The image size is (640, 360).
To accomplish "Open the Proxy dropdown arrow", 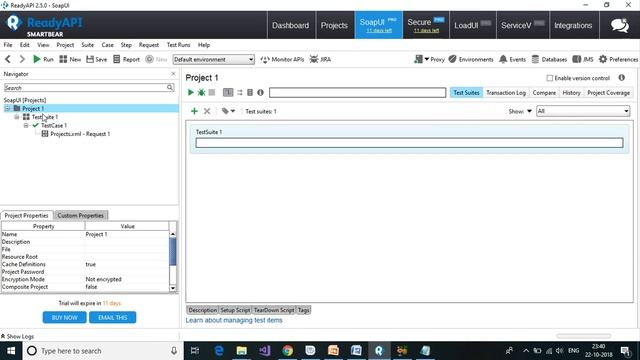I will click(427, 59).
